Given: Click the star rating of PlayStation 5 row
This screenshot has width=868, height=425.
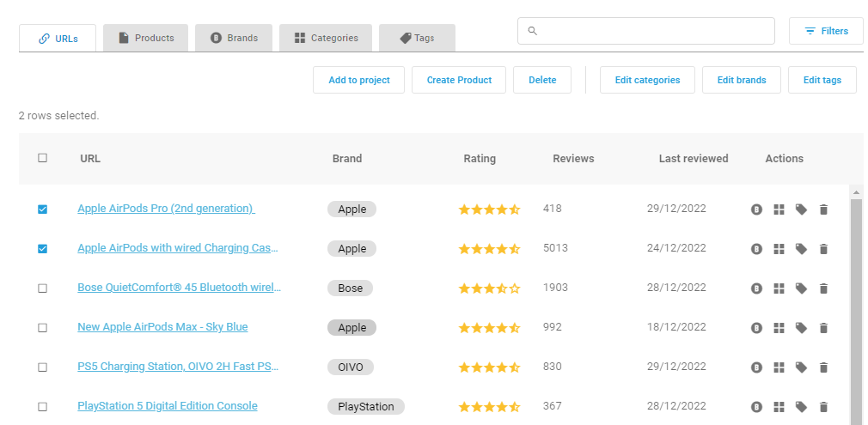Looking at the screenshot, I should tap(489, 407).
